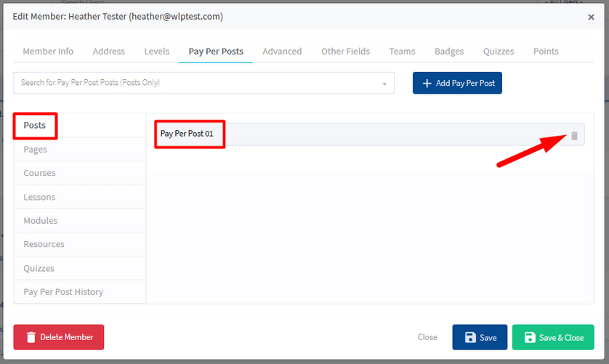This screenshot has height=364, width=609.
Task: Switch to the Address tab
Action: [x=109, y=52]
